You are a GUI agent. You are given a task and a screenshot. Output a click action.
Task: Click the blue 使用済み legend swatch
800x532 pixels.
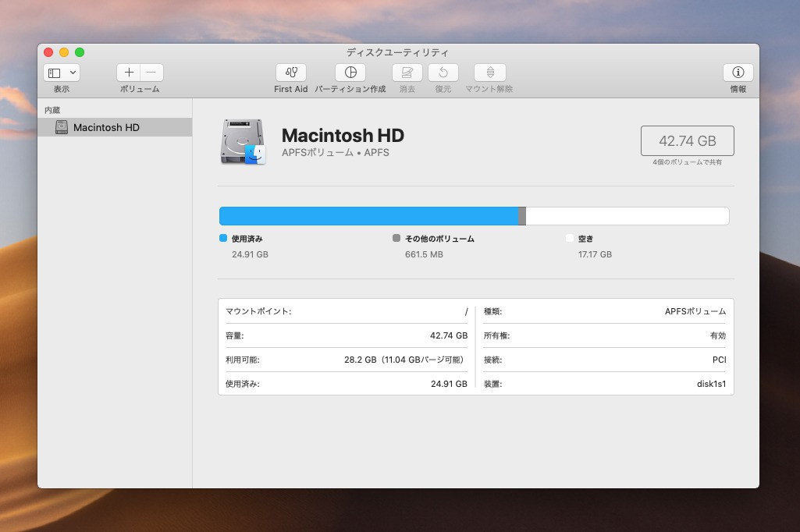[x=223, y=239]
